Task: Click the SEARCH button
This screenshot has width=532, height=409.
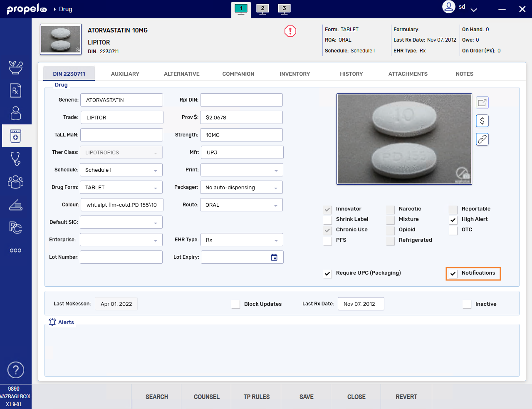Action: [156, 397]
